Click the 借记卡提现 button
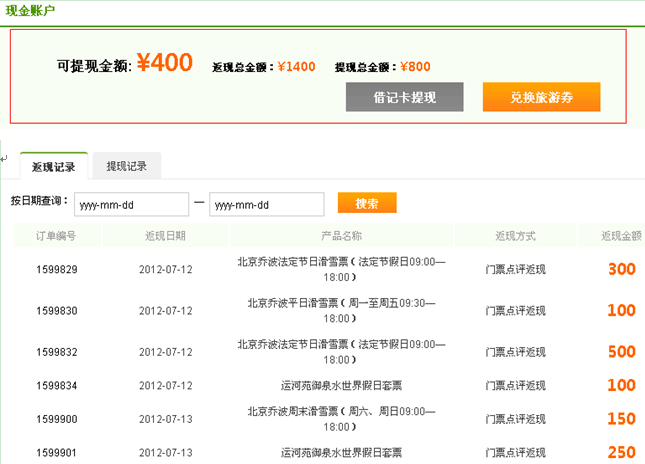The image size is (645, 464). click(x=404, y=97)
